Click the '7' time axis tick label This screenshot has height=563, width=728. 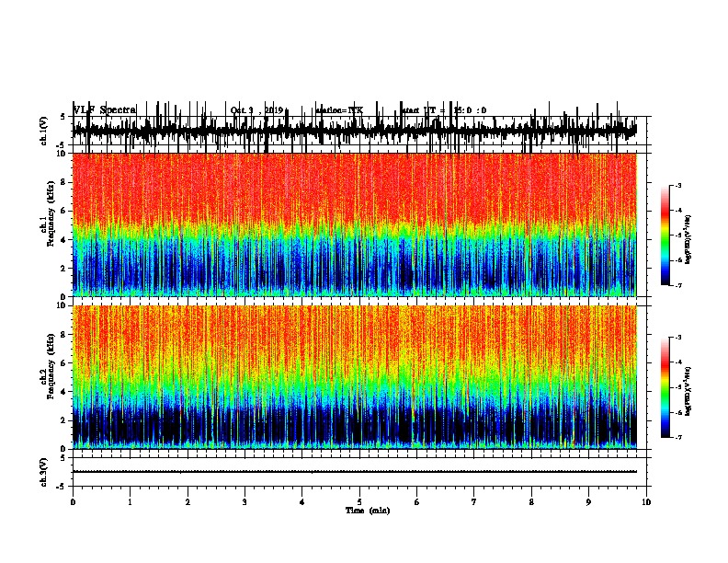(x=474, y=502)
